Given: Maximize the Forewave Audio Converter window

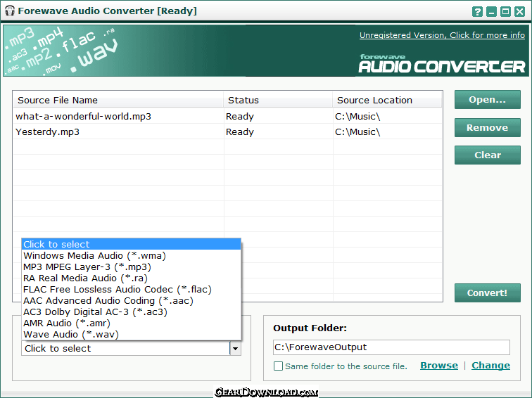Looking at the screenshot, I should click(505, 12).
